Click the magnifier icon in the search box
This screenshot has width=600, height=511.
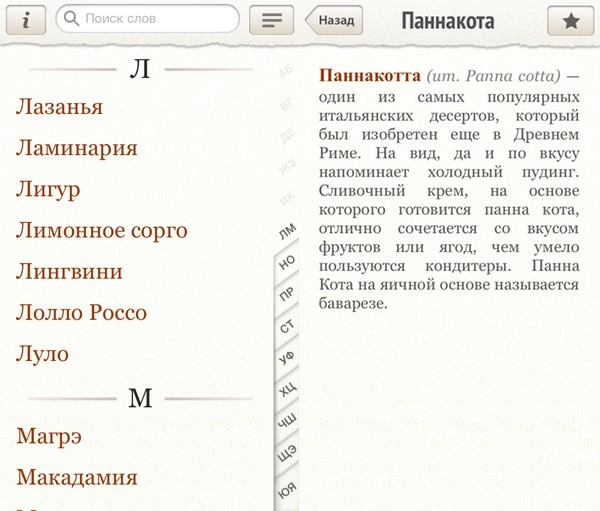72,19
